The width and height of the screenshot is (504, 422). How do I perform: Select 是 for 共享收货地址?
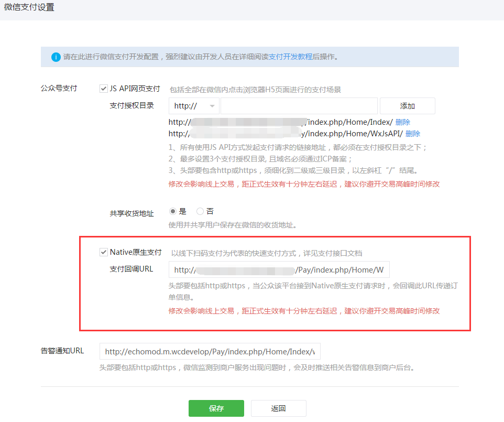[173, 211]
